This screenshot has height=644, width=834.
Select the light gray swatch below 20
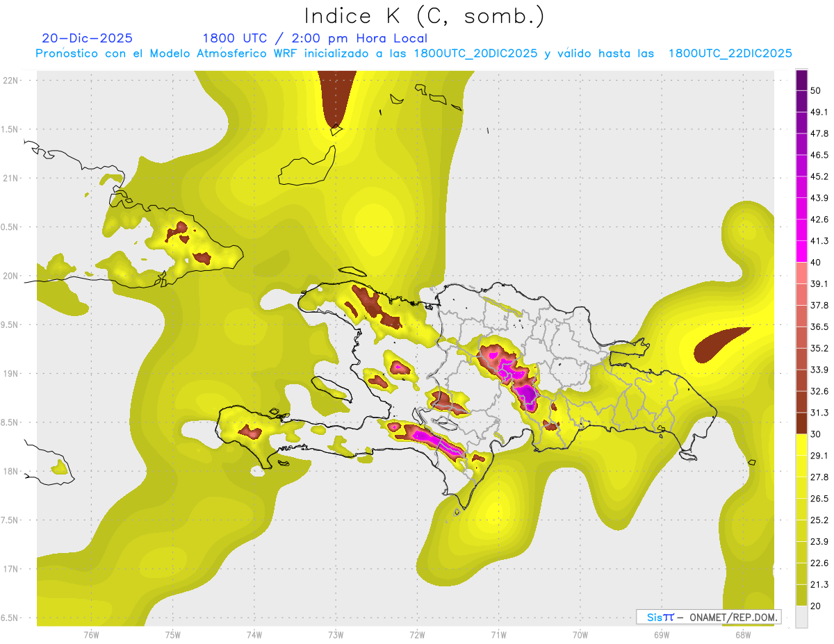click(x=801, y=617)
